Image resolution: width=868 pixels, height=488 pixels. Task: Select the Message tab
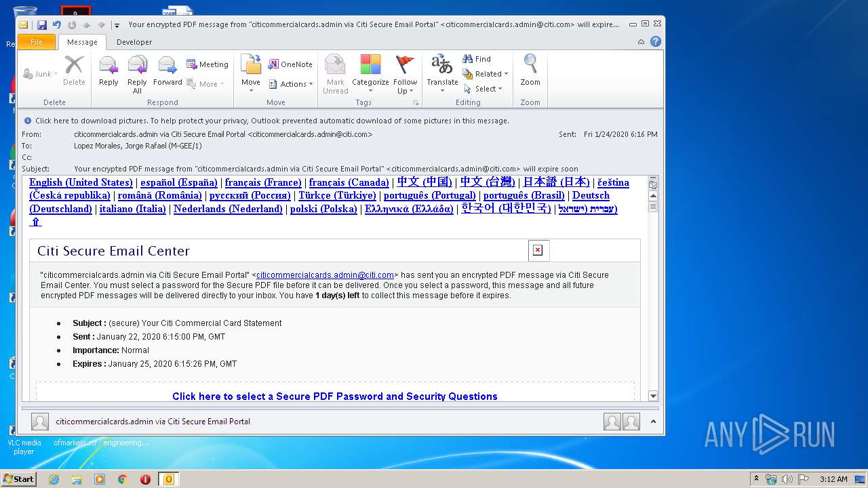tap(82, 42)
